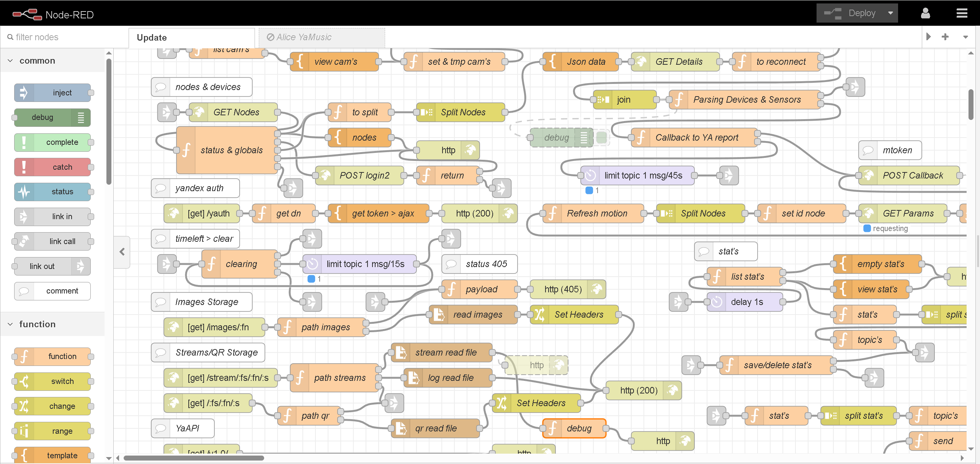
Task: Open the Deploy dropdown arrow
Action: (890, 13)
